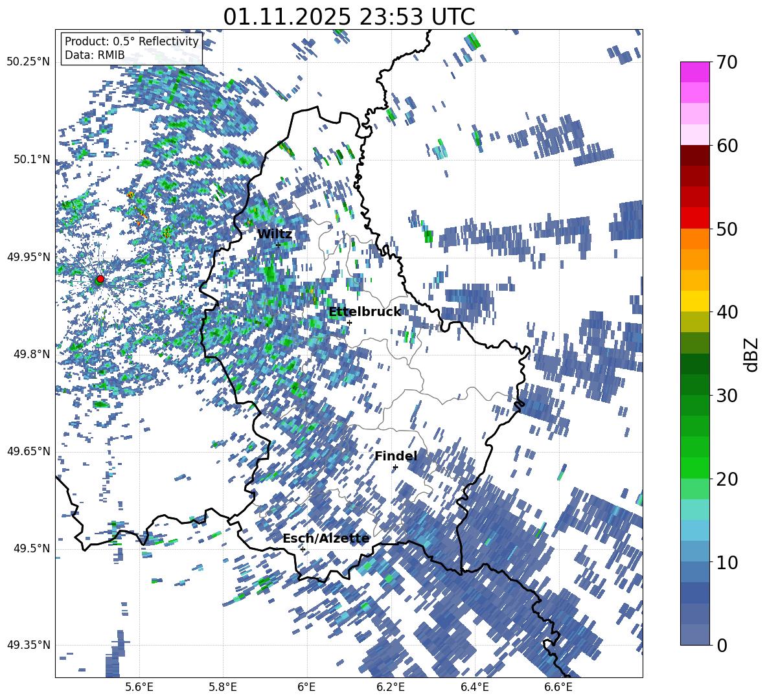Select the Wiltz city label
This screenshot has width=767, height=700.
(x=275, y=234)
